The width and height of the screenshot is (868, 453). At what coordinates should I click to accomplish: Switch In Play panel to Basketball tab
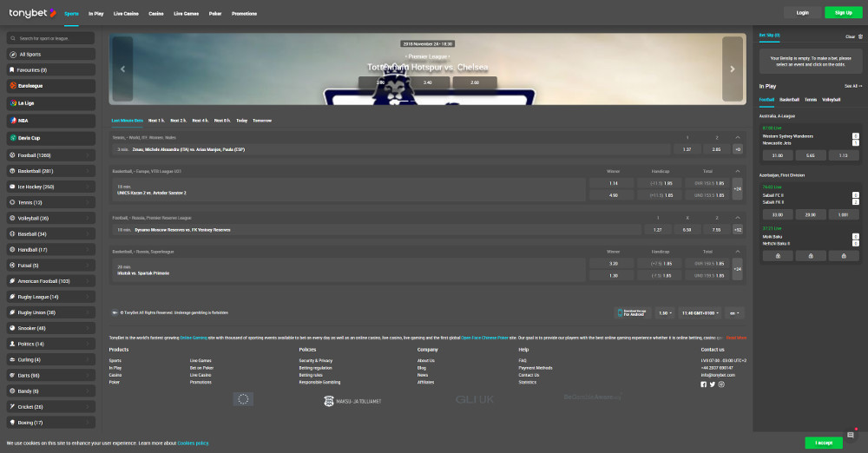[x=789, y=100]
